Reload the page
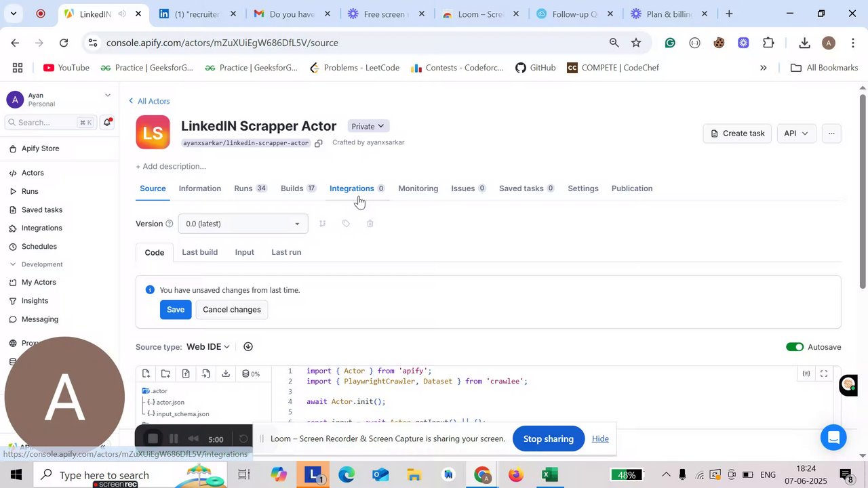 click(x=64, y=43)
